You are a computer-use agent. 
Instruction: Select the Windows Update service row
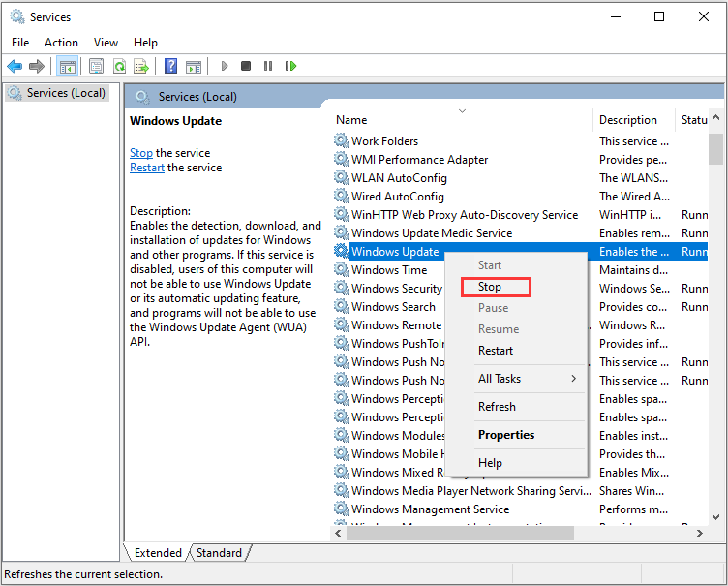point(521,252)
